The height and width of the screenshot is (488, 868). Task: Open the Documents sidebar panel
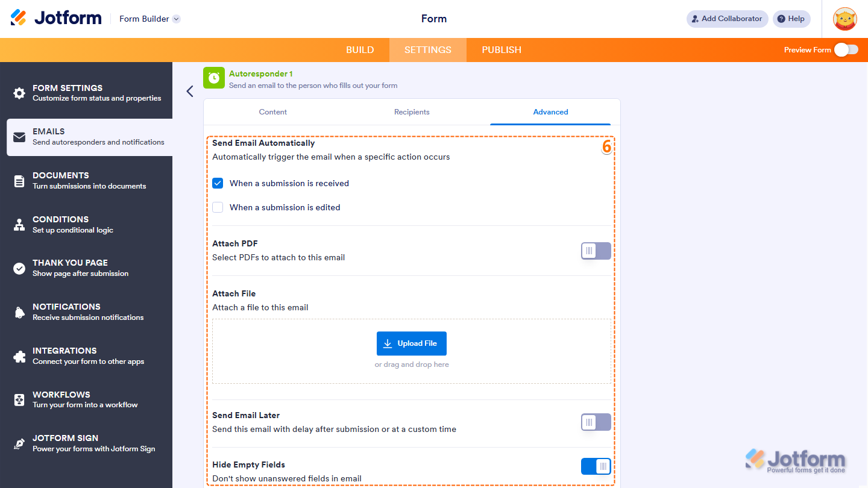[19, 180]
